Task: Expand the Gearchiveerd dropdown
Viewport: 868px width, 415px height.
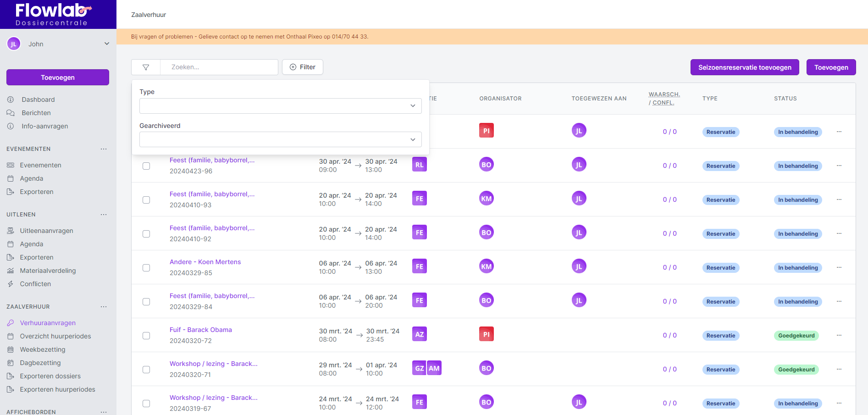Action: pyautogui.click(x=280, y=139)
